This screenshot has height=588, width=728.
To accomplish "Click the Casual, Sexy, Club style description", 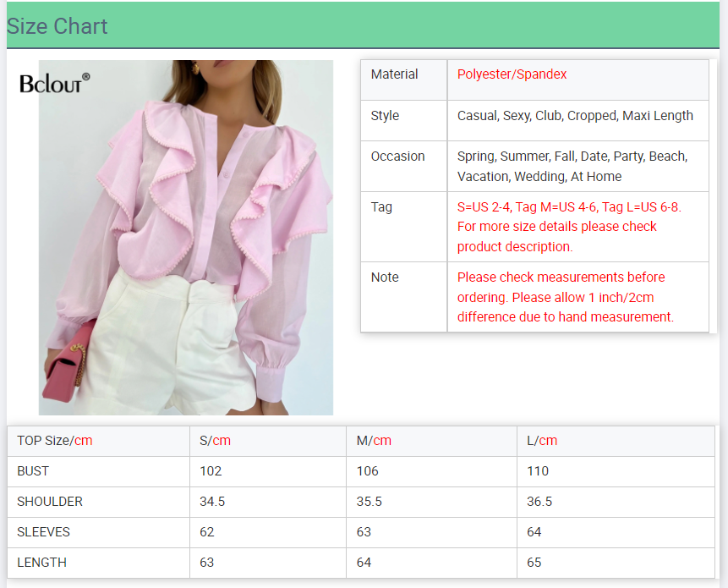I will [x=575, y=116].
